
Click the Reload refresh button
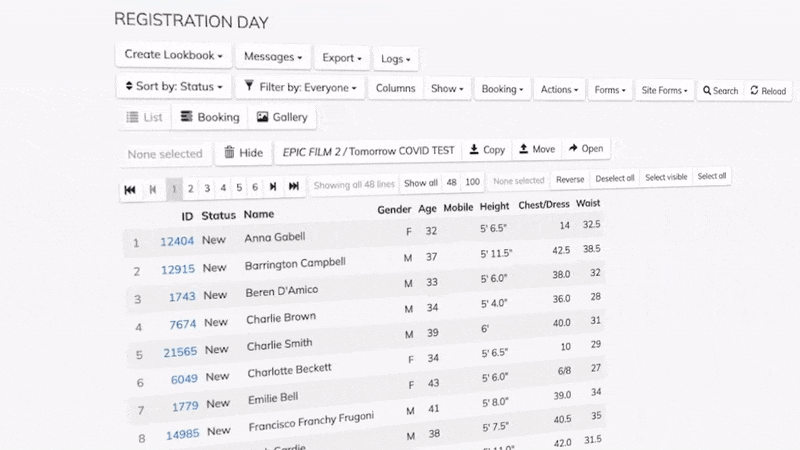pyautogui.click(x=767, y=90)
